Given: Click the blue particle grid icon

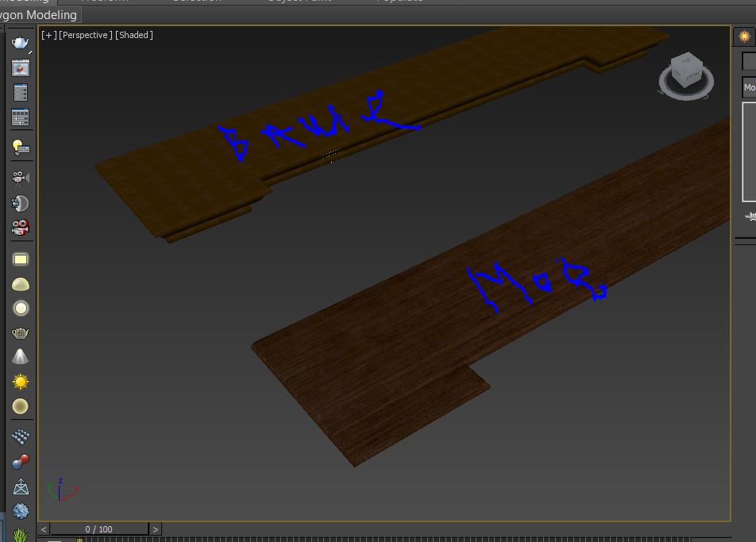Looking at the screenshot, I should pos(21,436).
